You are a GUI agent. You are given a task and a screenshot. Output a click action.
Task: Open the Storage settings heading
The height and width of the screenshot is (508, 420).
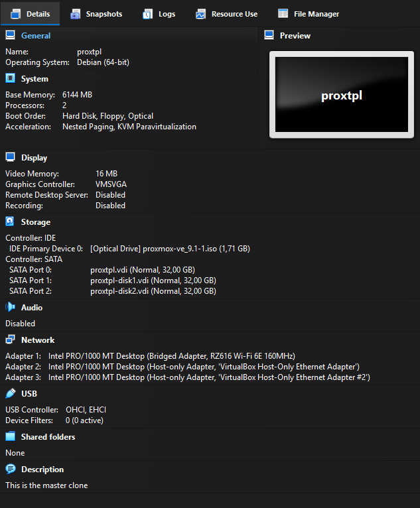point(36,222)
